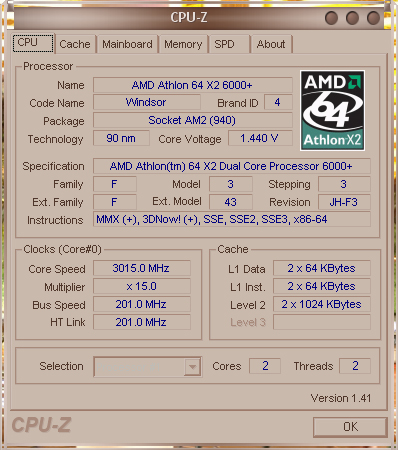Click the Core Speed value 3015.0 MHz
The height and width of the screenshot is (450, 398).
(142, 268)
